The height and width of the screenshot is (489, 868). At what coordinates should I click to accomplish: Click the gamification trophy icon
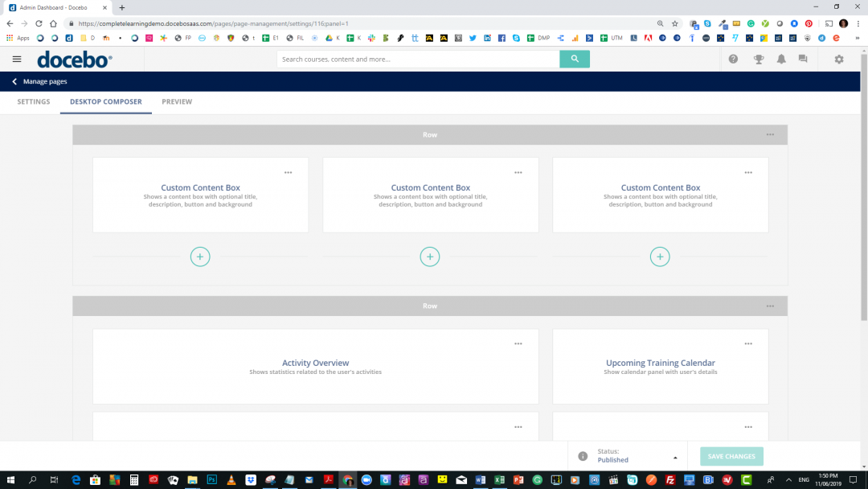[x=758, y=59]
